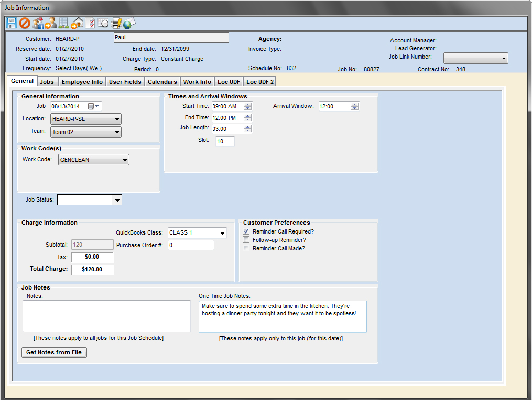Click the Slot input field
This screenshot has height=400, width=532.
225,141
